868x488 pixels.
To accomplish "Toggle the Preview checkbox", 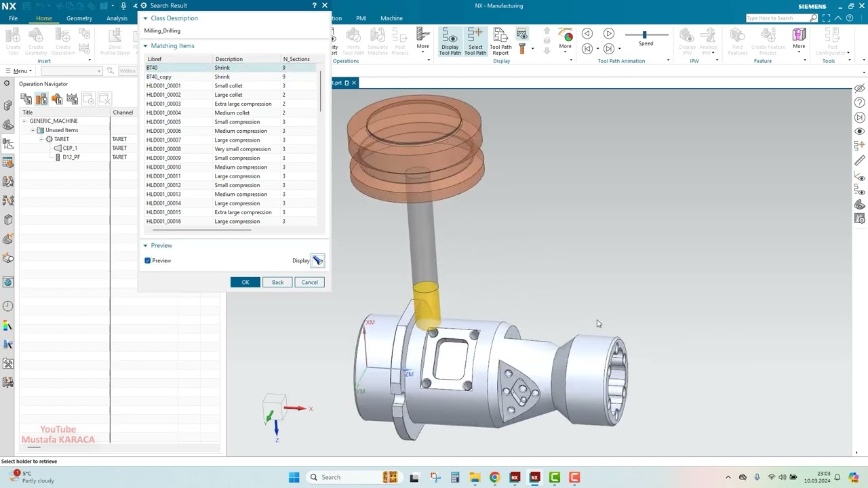I will pyautogui.click(x=148, y=261).
